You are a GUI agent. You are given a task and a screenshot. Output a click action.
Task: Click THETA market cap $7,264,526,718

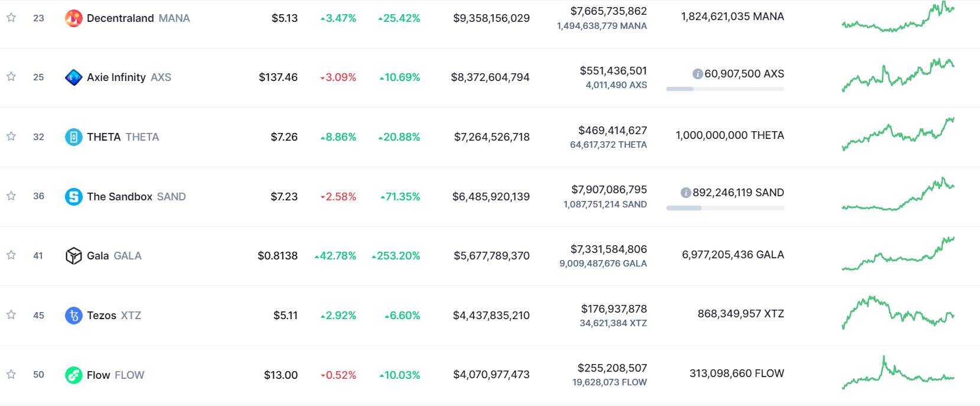click(x=492, y=137)
